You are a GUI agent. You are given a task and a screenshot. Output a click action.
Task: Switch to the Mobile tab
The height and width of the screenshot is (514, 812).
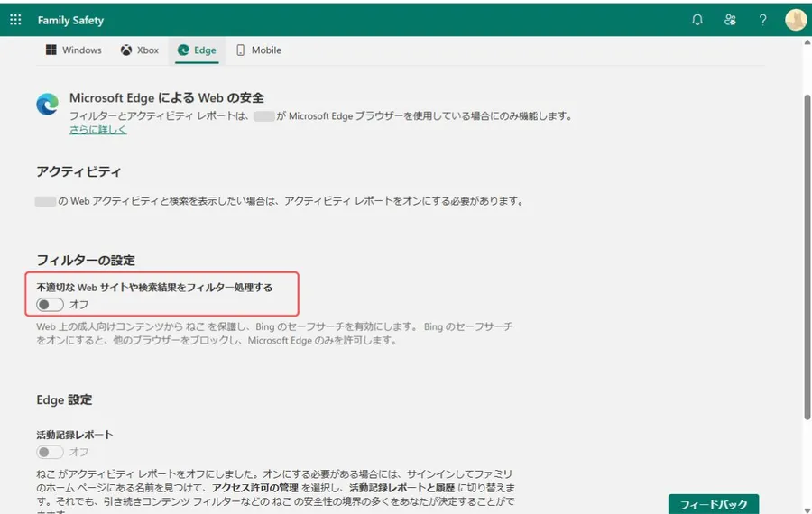coord(258,50)
